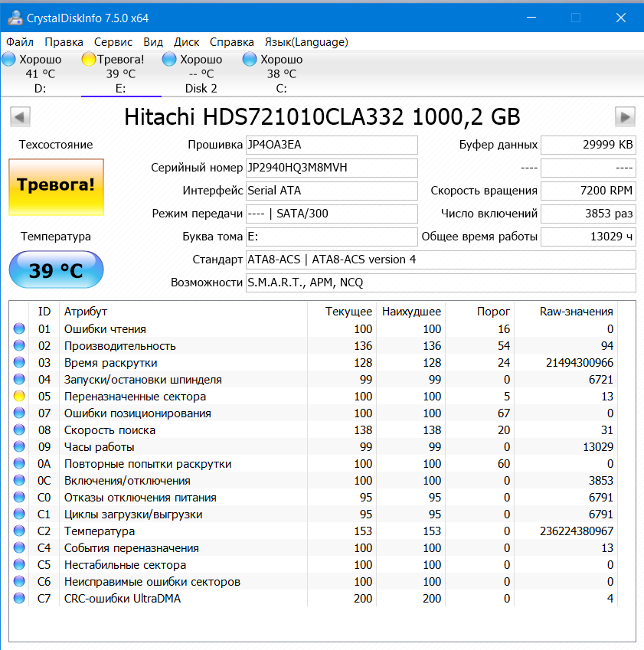Click the blue status dot for attribute C7
This screenshot has height=650, width=644.
pos(19,599)
